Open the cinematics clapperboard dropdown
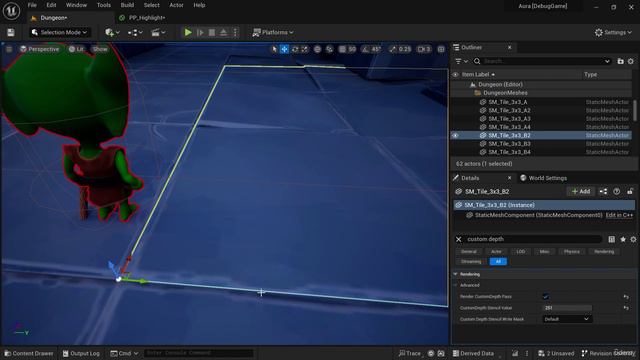Image resolution: width=640 pixels, height=360 pixels. [x=158, y=32]
